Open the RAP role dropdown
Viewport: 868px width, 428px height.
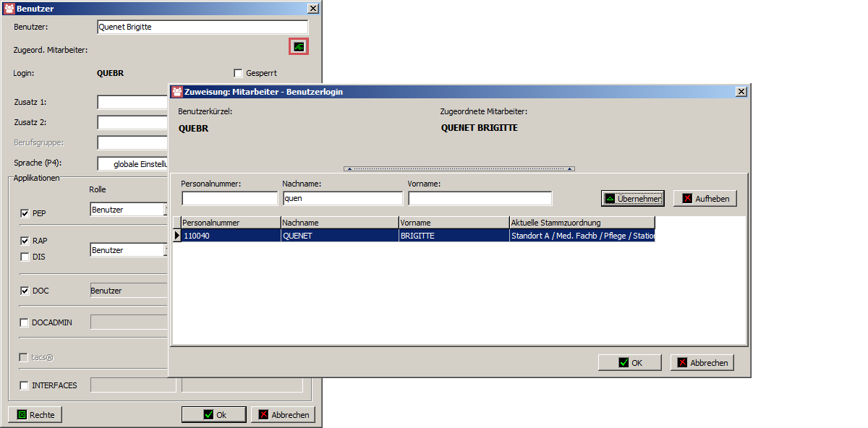[129, 250]
